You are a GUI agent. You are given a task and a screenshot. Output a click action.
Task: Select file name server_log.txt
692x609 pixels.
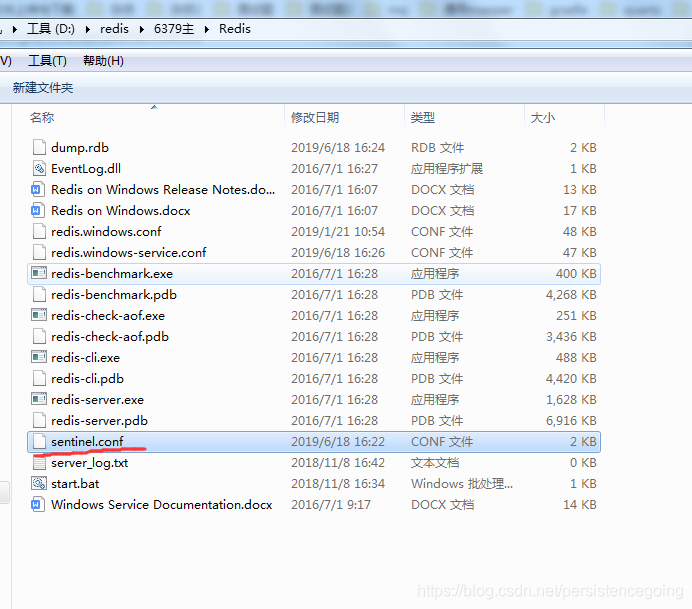[x=90, y=462]
